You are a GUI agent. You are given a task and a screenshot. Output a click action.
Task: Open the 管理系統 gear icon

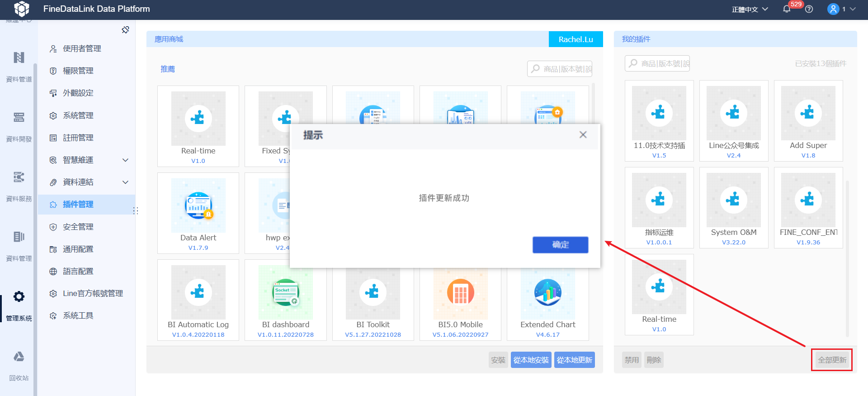[x=19, y=296]
